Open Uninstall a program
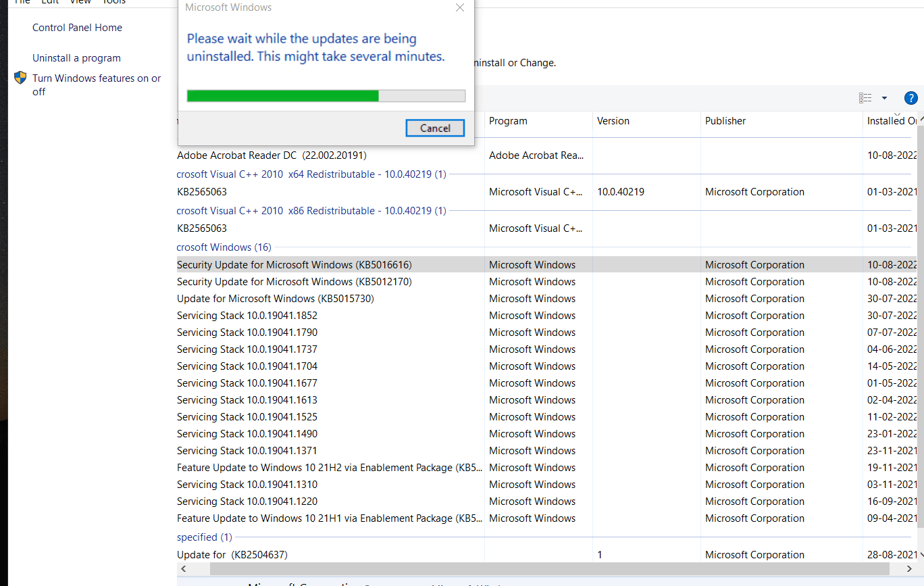Viewport: 924px width, 586px height. tap(76, 57)
